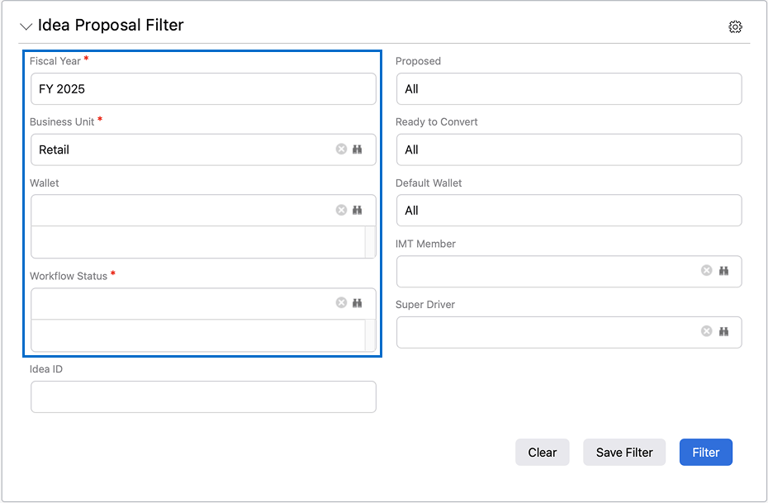Collapse the Idea Proposal Filter section

pyautogui.click(x=26, y=27)
